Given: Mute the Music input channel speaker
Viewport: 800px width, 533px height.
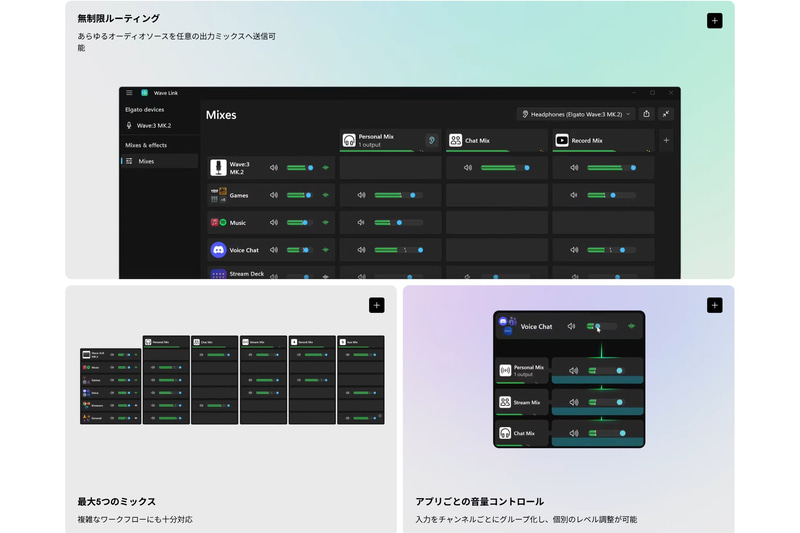Looking at the screenshot, I should (x=273, y=223).
